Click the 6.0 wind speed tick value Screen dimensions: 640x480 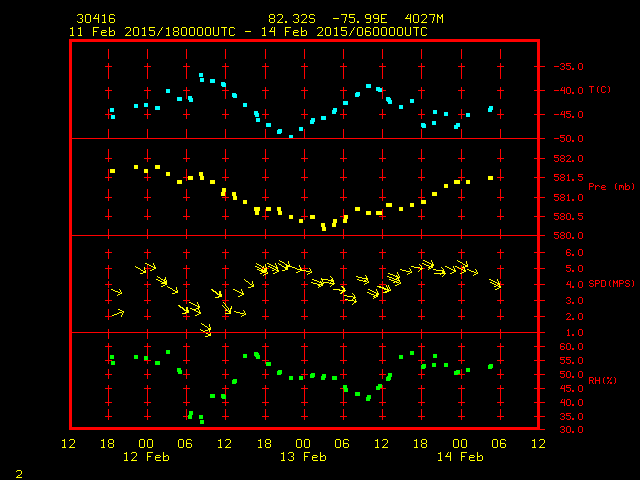tap(574, 253)
